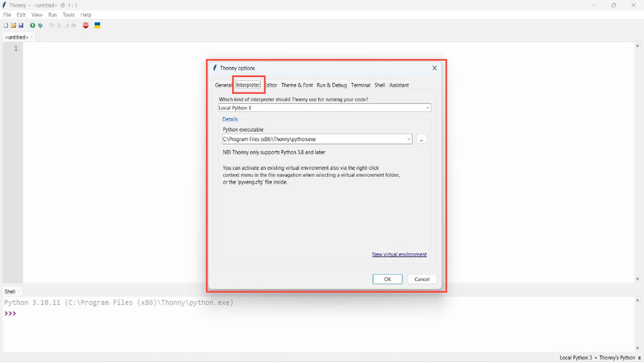Open the Tools menu
The image size is (644, 362).
68,15
